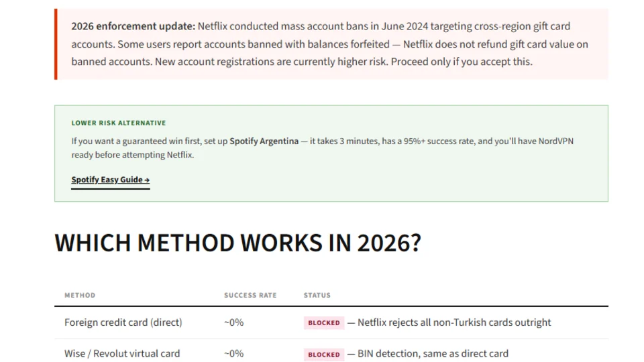
Task: Click the bold "Spotify Argentina" text
Action: (264, 141)
